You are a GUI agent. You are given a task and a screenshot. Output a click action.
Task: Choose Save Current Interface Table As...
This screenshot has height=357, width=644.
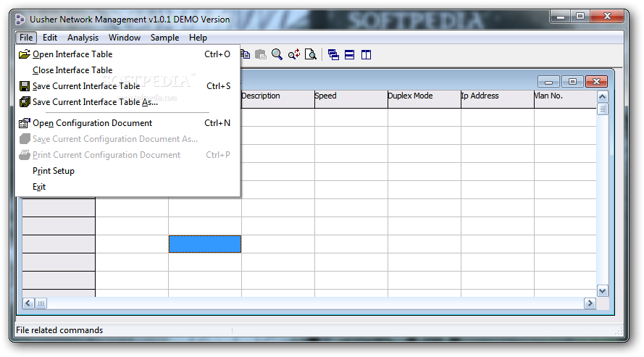pyautogui.click(x=127, y=102)
